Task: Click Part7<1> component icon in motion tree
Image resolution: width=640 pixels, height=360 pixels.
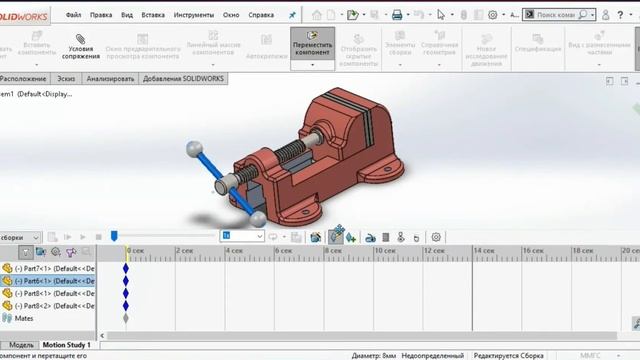Action: coord(7,268)
